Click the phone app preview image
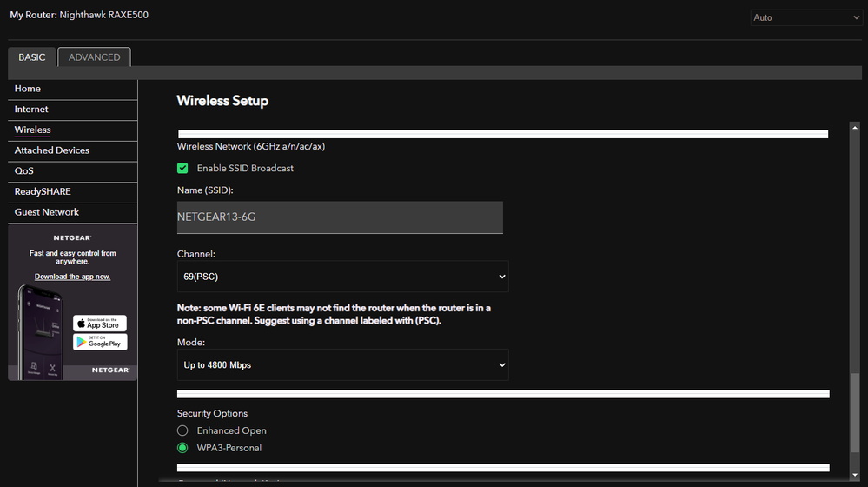The image size is (868, 487). tap(39, 330)
